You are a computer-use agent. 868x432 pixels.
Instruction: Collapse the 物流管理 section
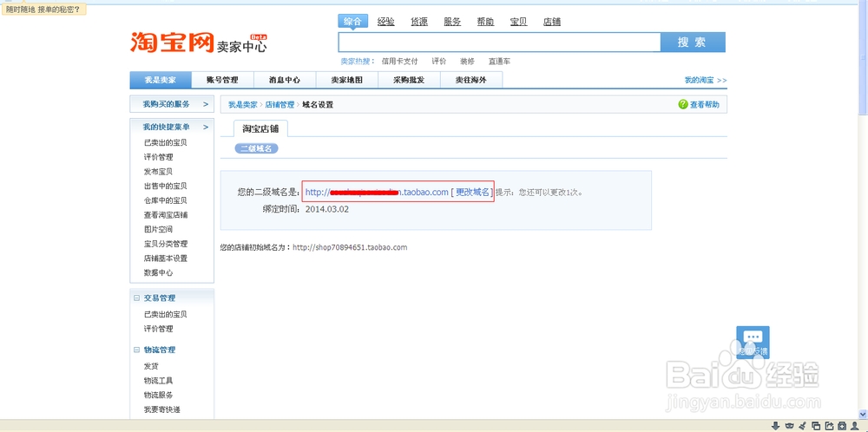point(137,350)
